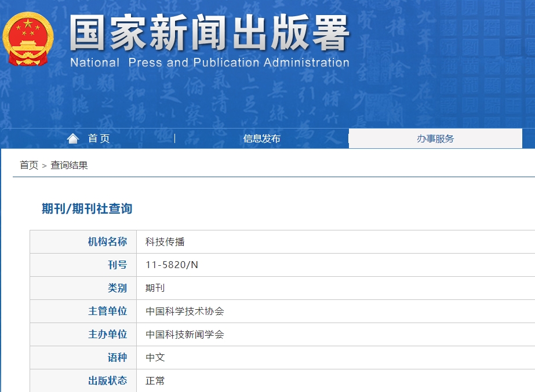Click the 刊号 row label

[x=117, y=265]
